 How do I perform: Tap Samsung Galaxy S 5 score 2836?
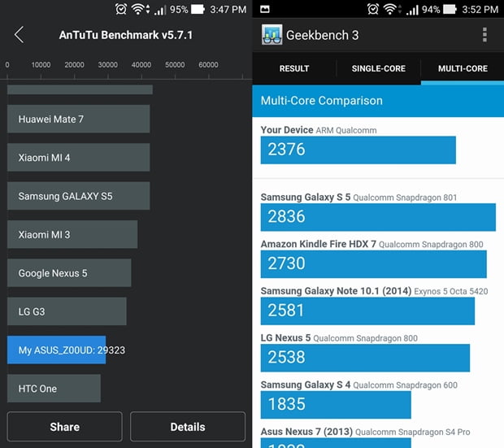point(378,217)
